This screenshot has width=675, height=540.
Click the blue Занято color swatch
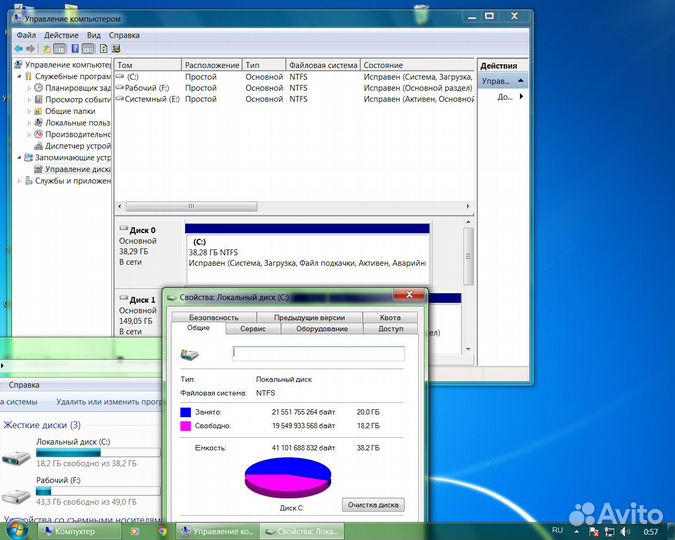[x=186, y=412]
